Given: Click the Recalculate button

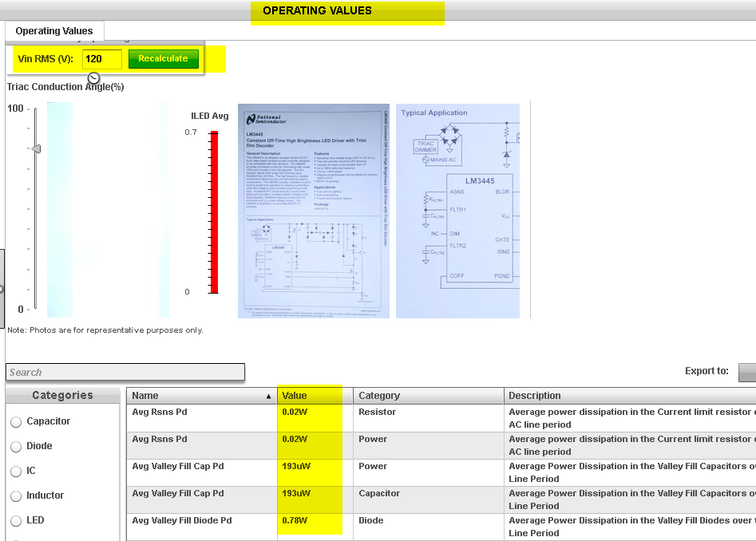Looking at the screenshot, I should point(163,58).
